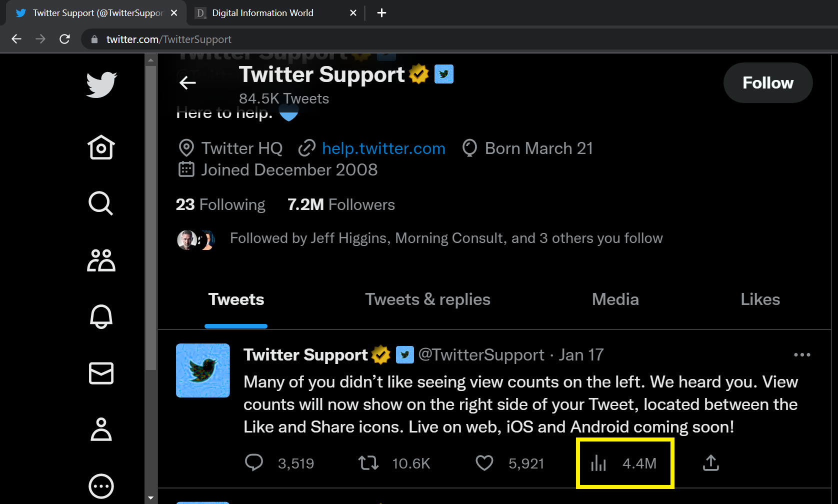Follow the Twitter Support account
This screenshot has height=504, width=838.
(767, 83)
